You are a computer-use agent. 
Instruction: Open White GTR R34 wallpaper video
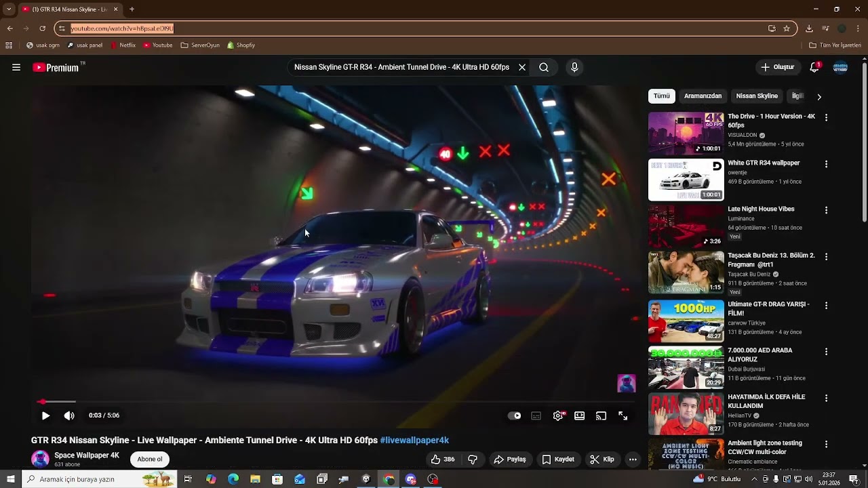tap(764, 163)
